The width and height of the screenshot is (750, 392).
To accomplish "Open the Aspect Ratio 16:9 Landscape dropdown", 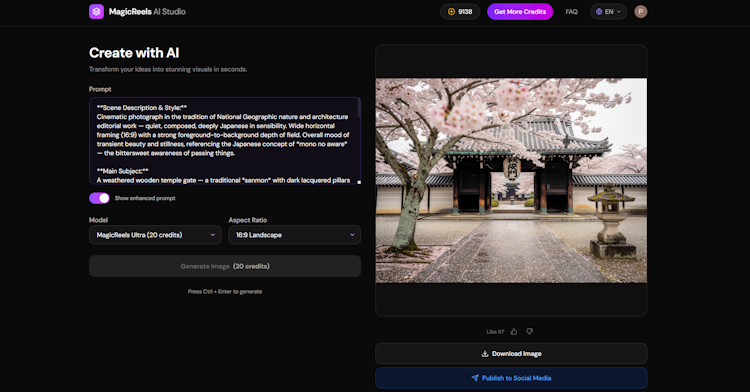I will coord(295,235).
